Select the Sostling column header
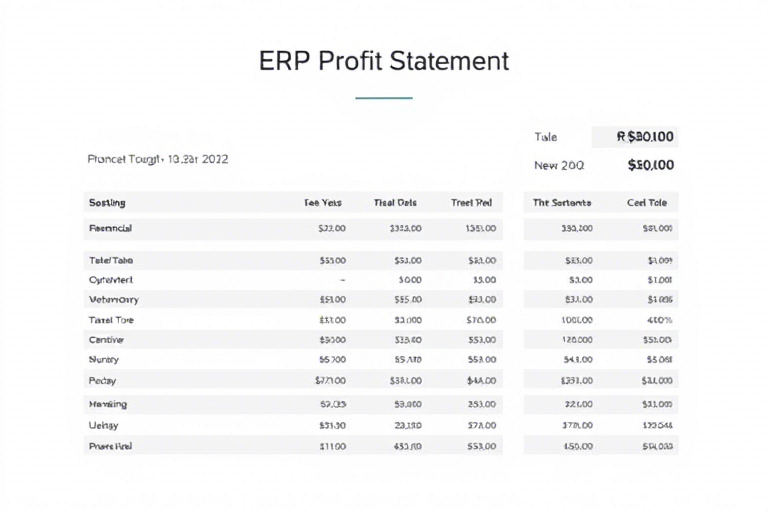The height and width of the screenshot is (512, 768). pos(107,203)
